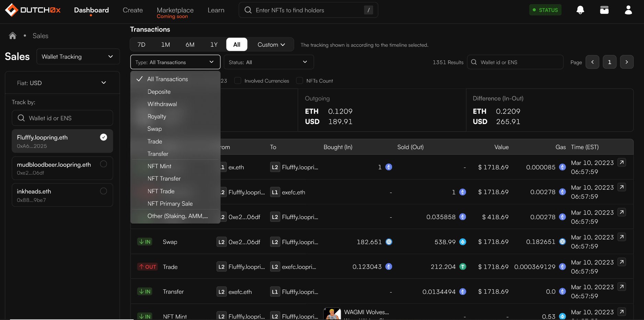644x320 pixels.
Task: Go to Dashboard in top navigation
Action: pos(91,10)
